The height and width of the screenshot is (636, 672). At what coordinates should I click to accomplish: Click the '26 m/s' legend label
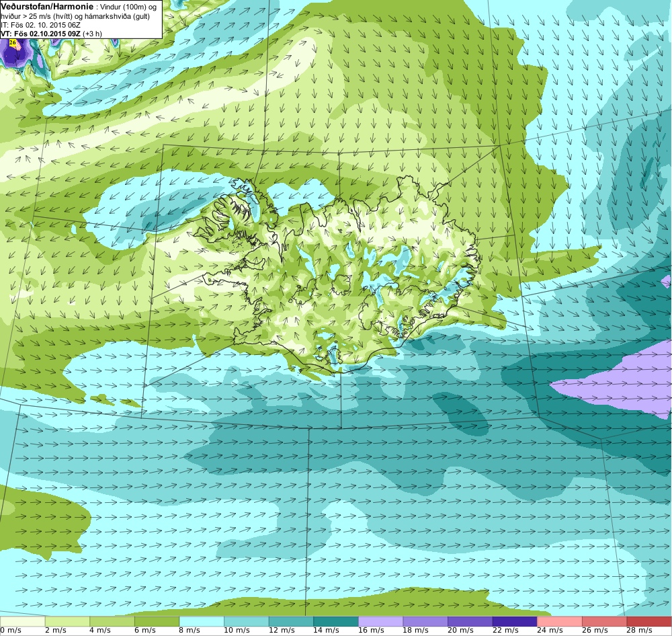[595, 631]
